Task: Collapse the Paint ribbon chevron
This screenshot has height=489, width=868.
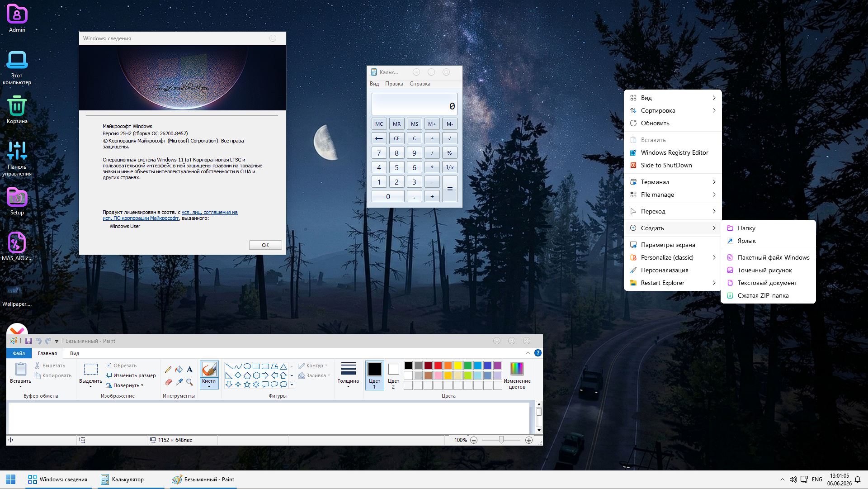Action: pos(528,353)
